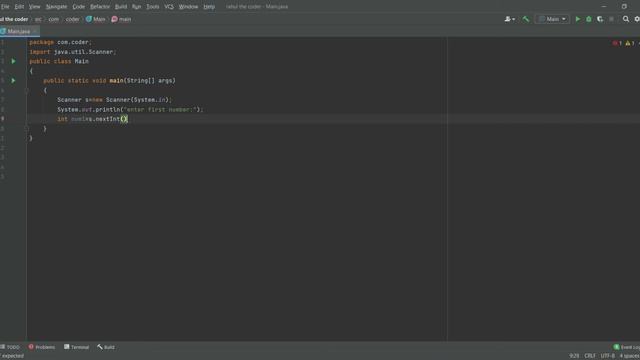Image resolution: width=640 pixels, height=360 pixels.
Task: Click the method end fold marker
Action: [x=27, y=129]
